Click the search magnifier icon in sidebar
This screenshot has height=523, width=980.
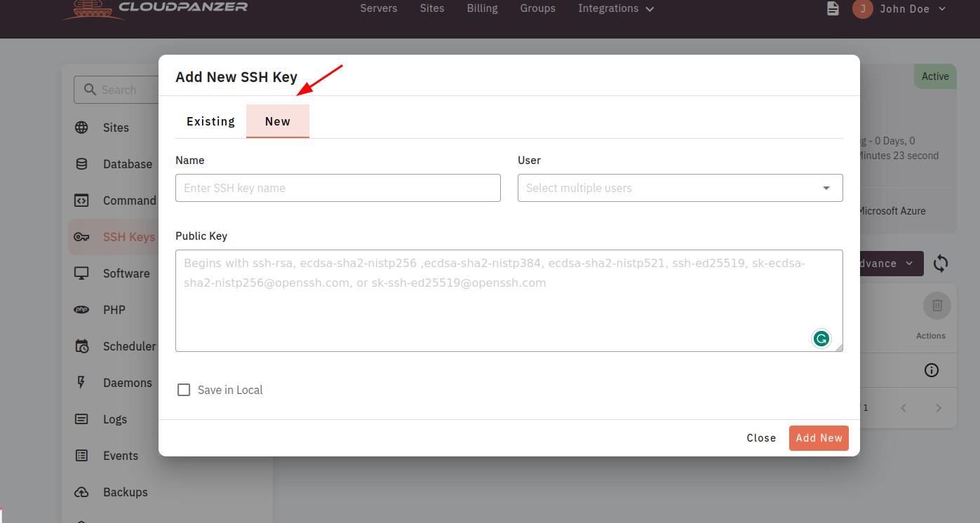click(x=90, y=90)
